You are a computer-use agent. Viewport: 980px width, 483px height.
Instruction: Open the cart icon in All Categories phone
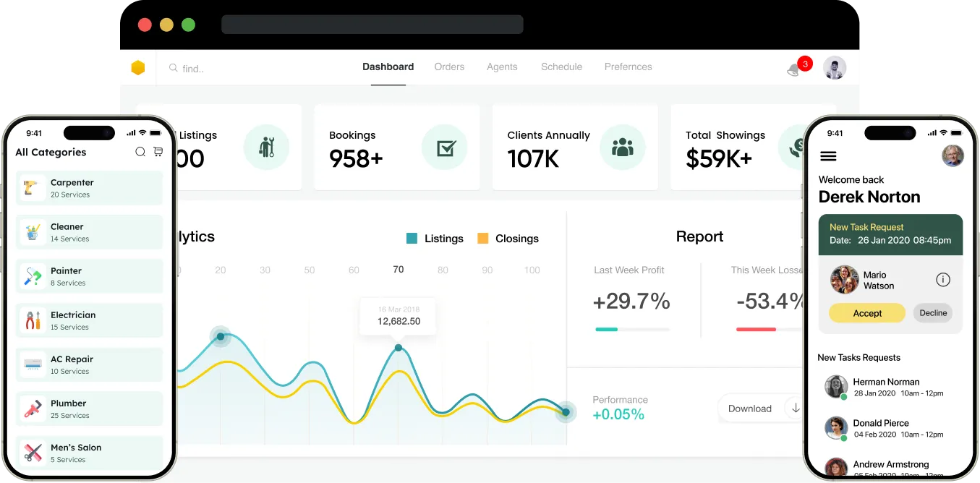(158, 152)
